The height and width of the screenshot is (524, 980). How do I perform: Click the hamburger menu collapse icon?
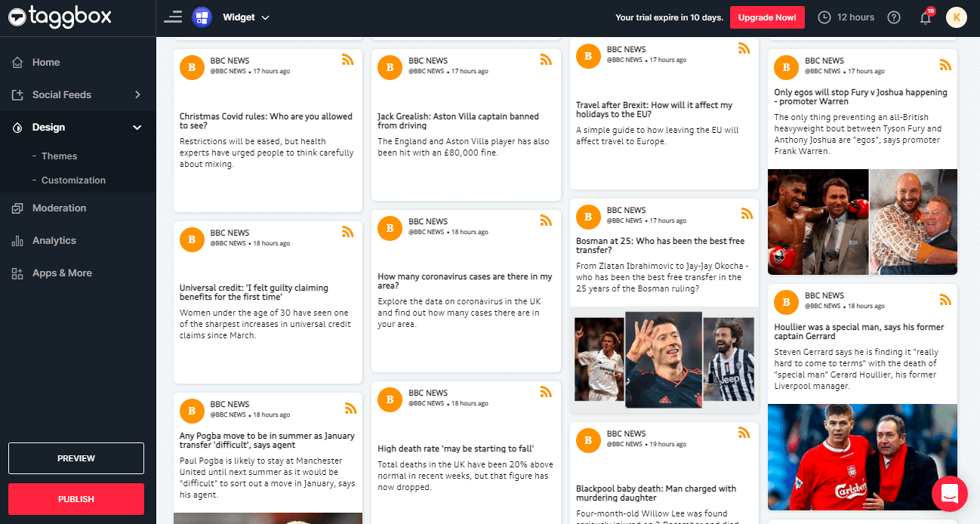pos(172,17)
